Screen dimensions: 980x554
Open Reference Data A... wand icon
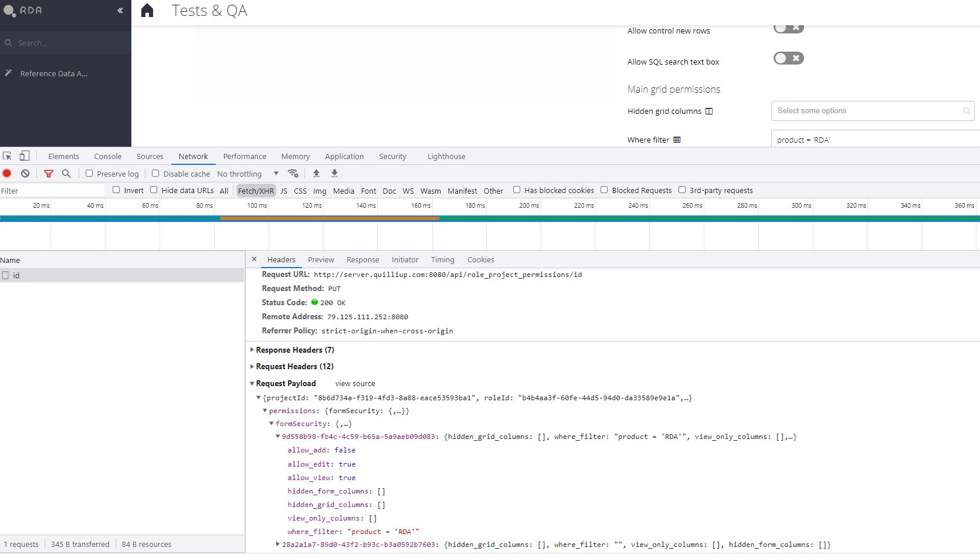(x=8, y=73)
